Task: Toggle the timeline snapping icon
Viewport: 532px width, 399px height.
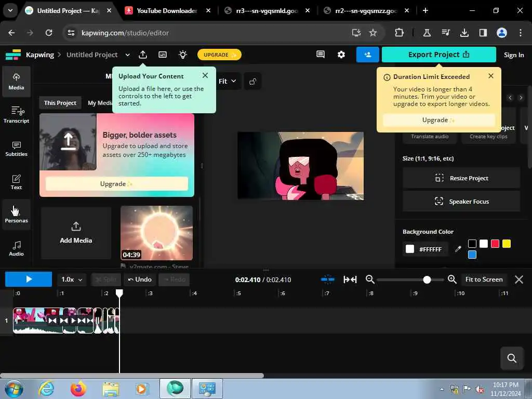Action: [x=327, y=279]
